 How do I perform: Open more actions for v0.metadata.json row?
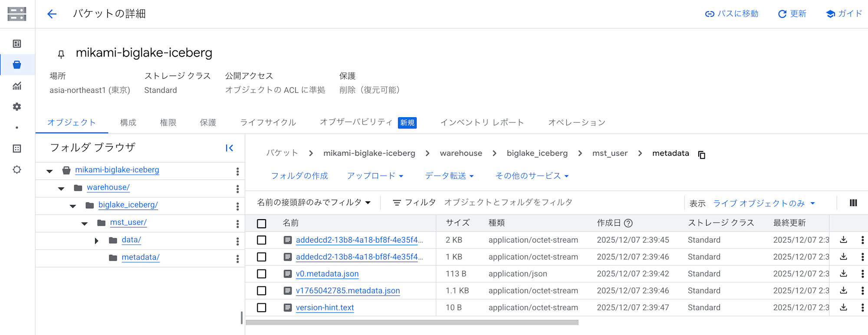pos(862,274)
